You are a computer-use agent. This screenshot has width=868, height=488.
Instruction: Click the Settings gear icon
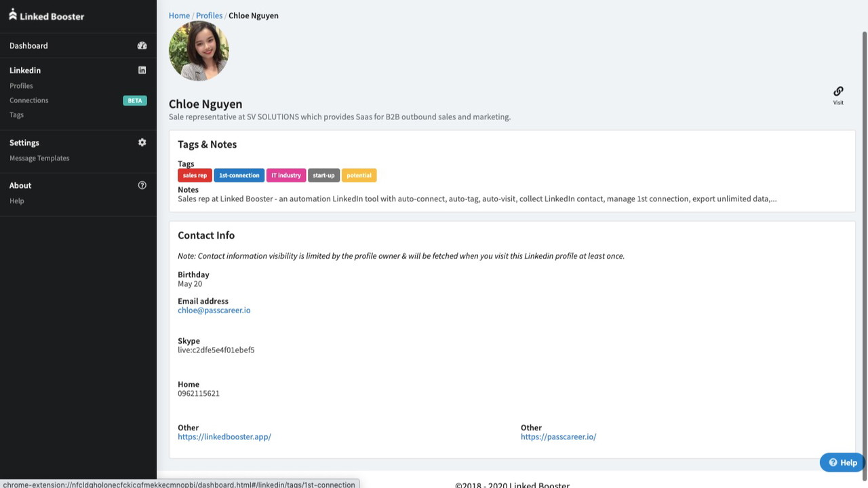142,142
